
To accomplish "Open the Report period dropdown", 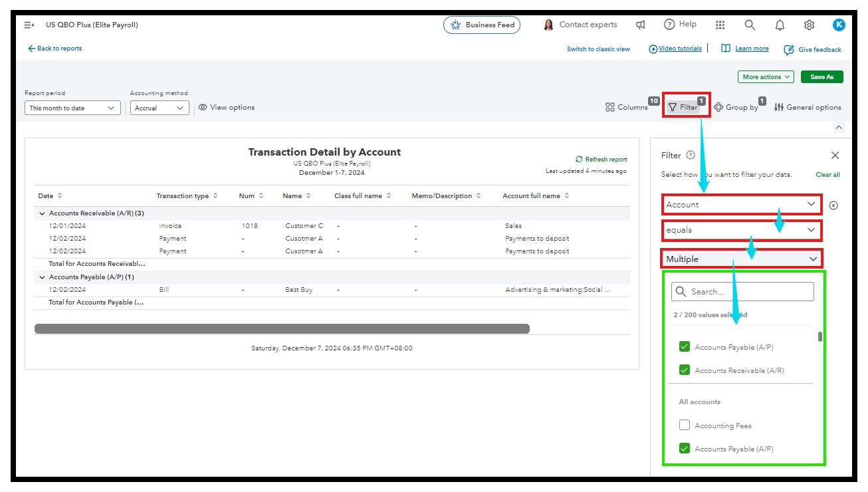I will tap(71, 108).
